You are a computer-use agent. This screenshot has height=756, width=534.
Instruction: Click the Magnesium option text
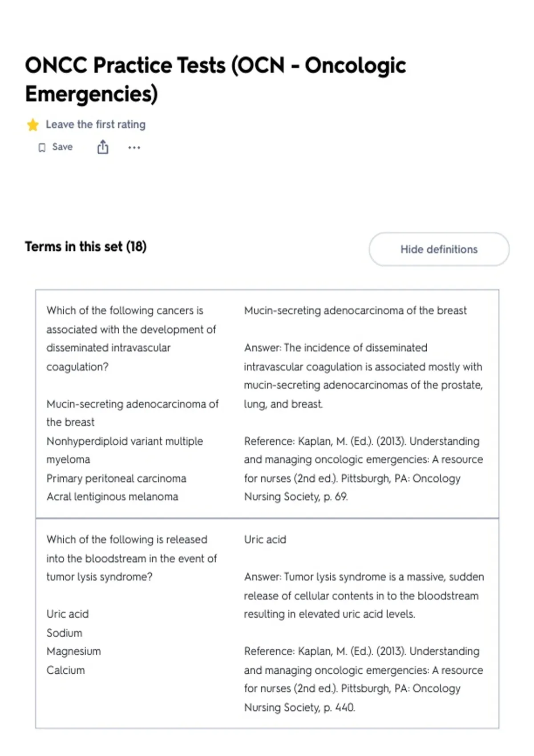point(73,651)
